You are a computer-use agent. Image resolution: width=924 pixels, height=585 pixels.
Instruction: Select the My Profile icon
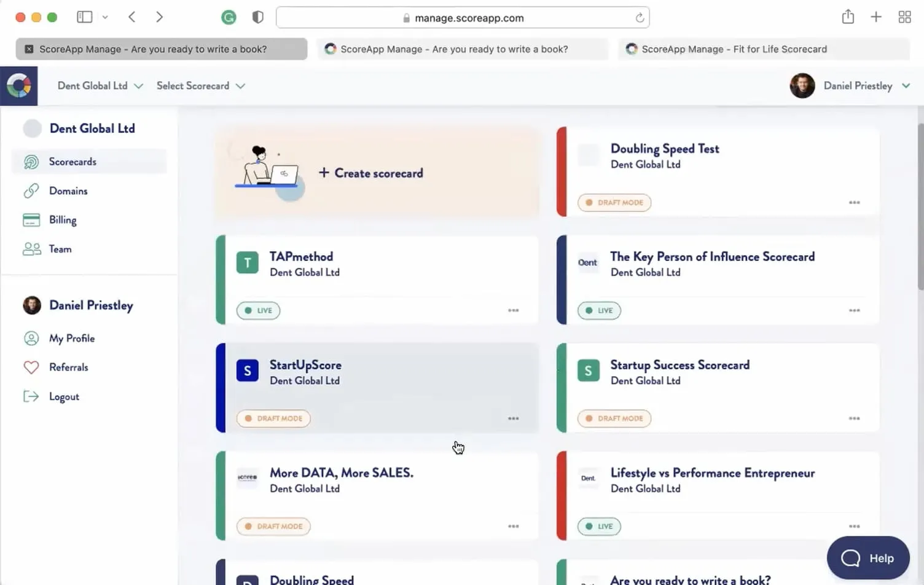click(x=31, y=338)
